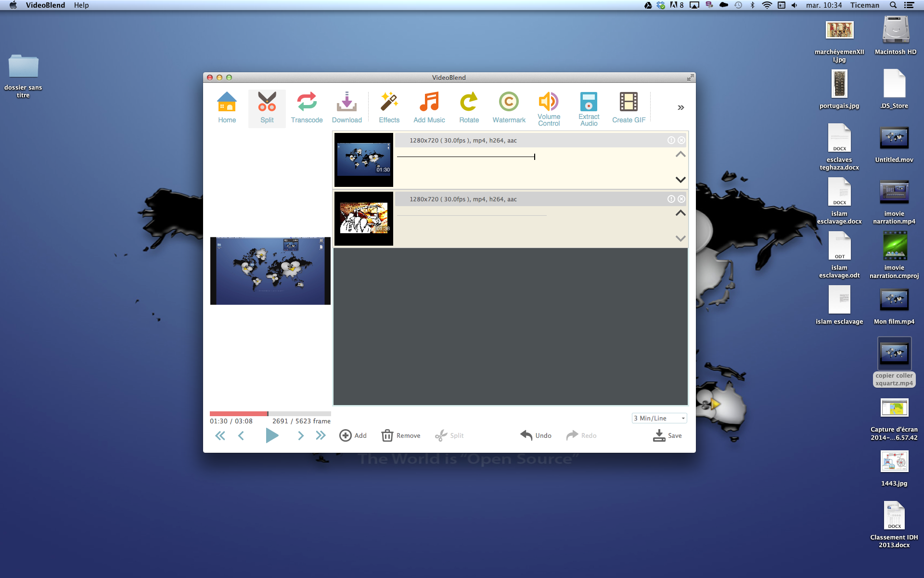924x578 pixels.
Task: Select the first clip thumbnail marked 01:30
Action: (x=364, y=160)
